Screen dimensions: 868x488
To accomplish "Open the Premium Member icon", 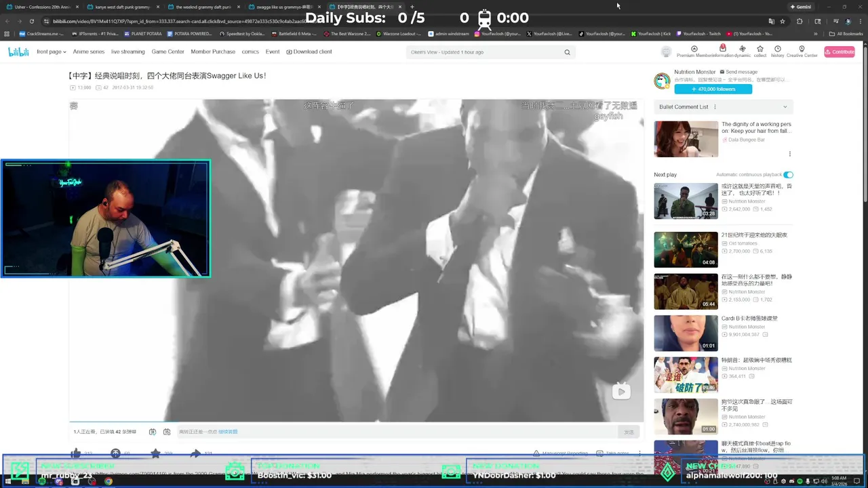I will [694, 49].
